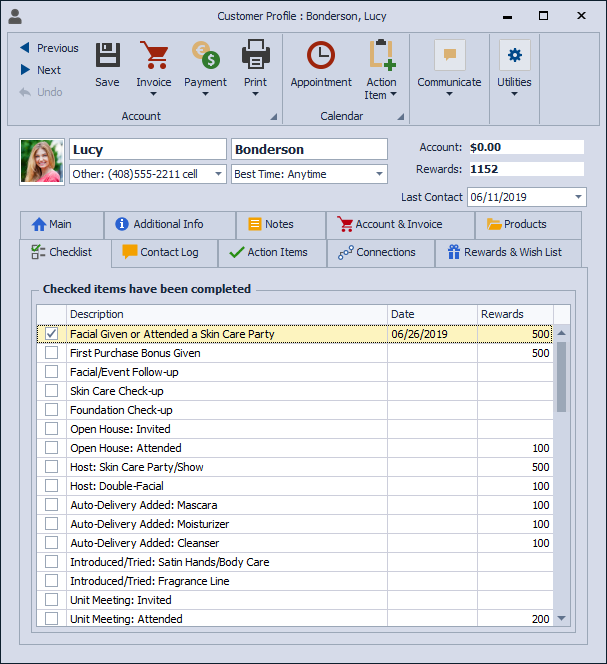
Task: Check Skin Care Check-up item
Action: pos(52,391)
